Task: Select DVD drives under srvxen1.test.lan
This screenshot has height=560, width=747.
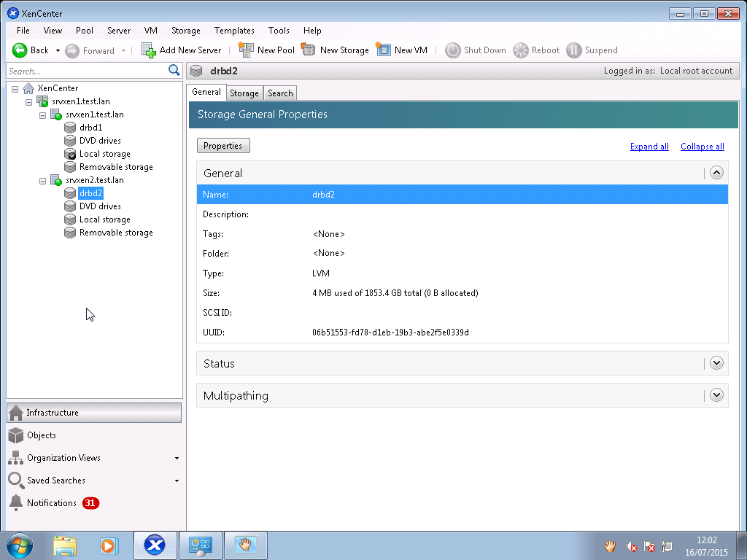Action: [x=100, y=141]
